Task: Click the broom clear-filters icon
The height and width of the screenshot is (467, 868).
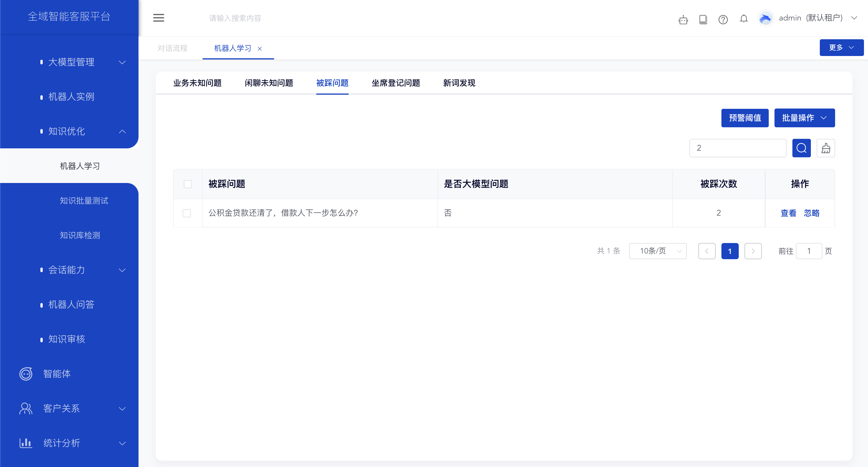Action: click(826, 148)
